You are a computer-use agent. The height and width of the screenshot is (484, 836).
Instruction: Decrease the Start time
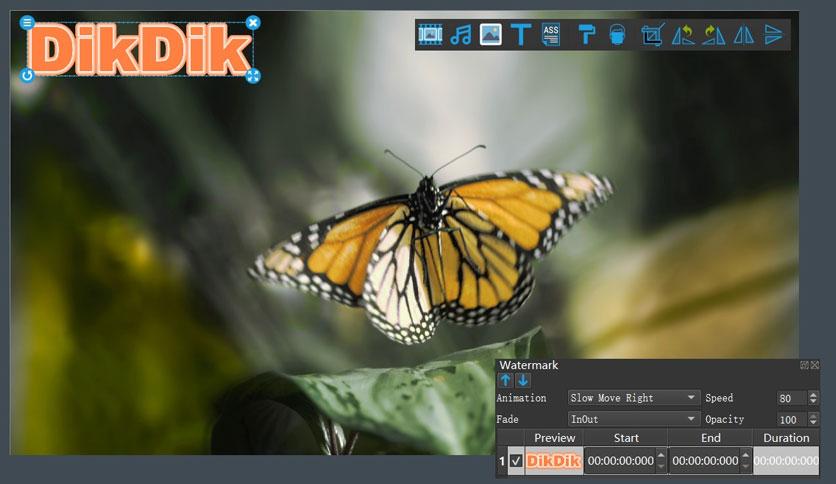[661, 466]
